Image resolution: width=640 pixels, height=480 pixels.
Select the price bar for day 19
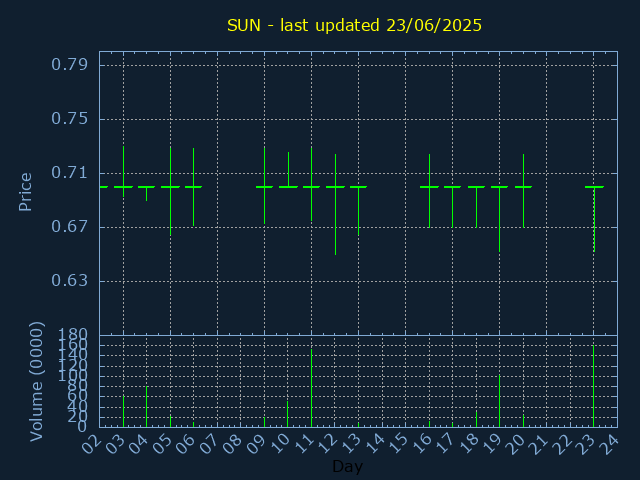point(499,219)
